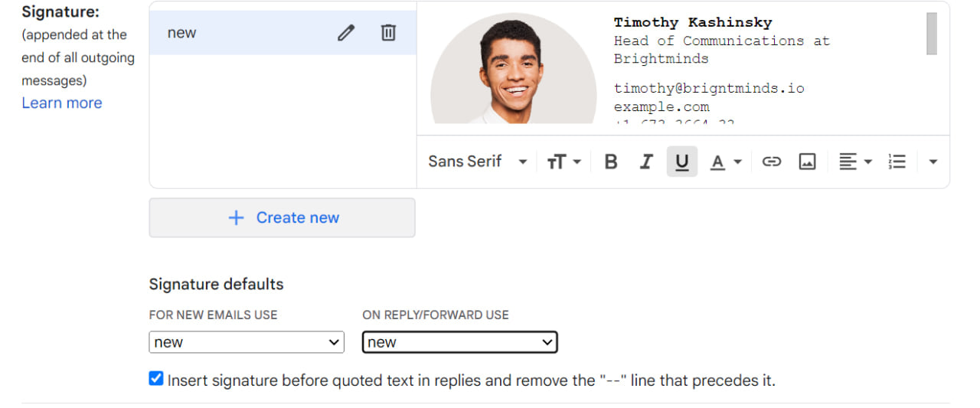Screen dimensions: 980x408
Task: Open the text color picker
Action: [726, 162]
